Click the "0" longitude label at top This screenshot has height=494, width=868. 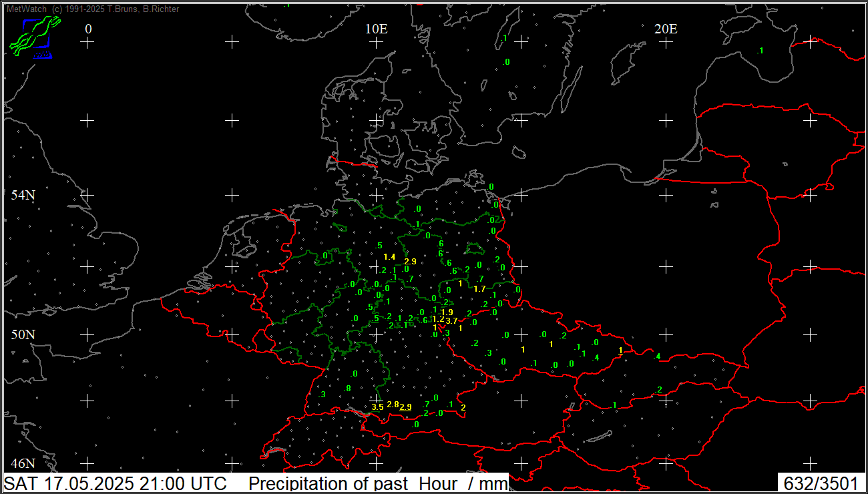pyautogui.click(x=89, y=29)
